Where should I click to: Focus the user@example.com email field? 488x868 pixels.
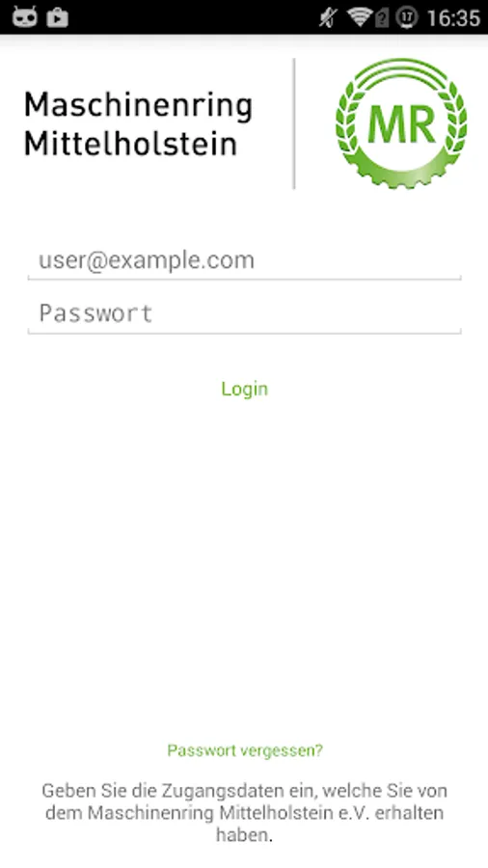[244, 260]
